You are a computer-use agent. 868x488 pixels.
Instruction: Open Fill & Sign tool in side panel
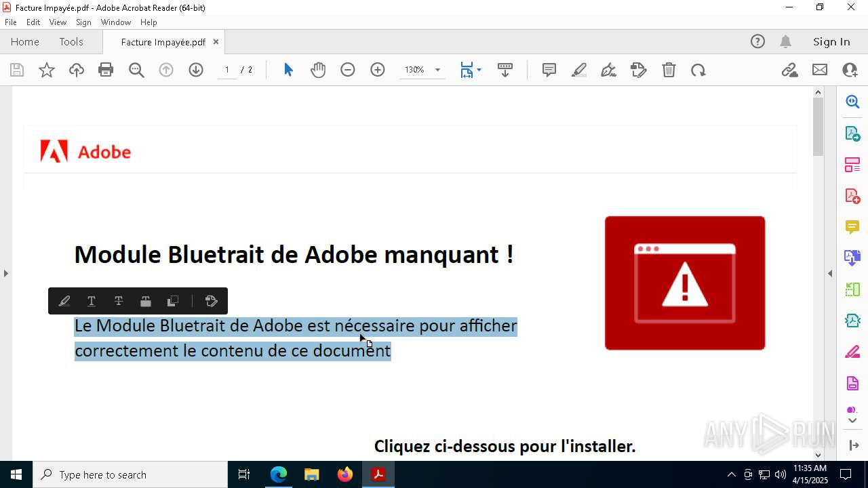[852, 352]
